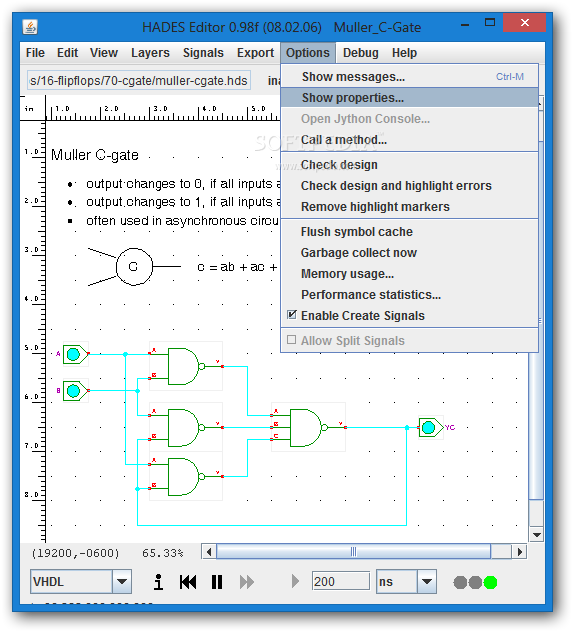573x632 pixels.
Task: Choose Show properties... menu entry
Action: click(x=409, y=98)
